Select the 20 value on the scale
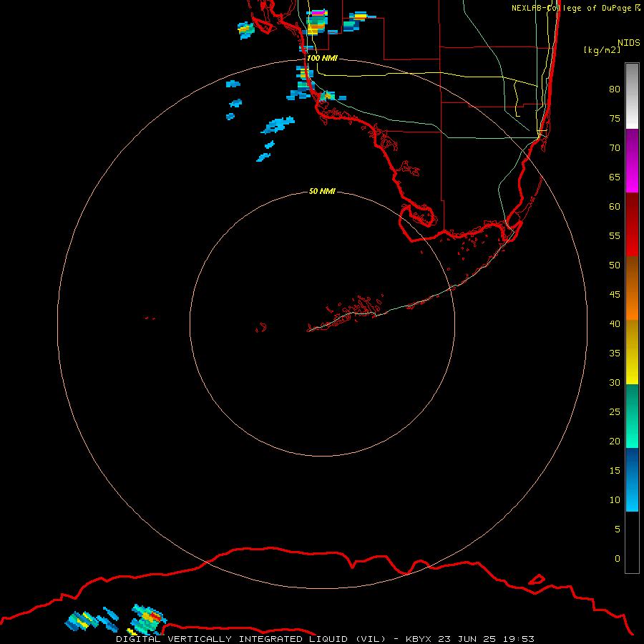644x644 pixels. pos(615,441)
